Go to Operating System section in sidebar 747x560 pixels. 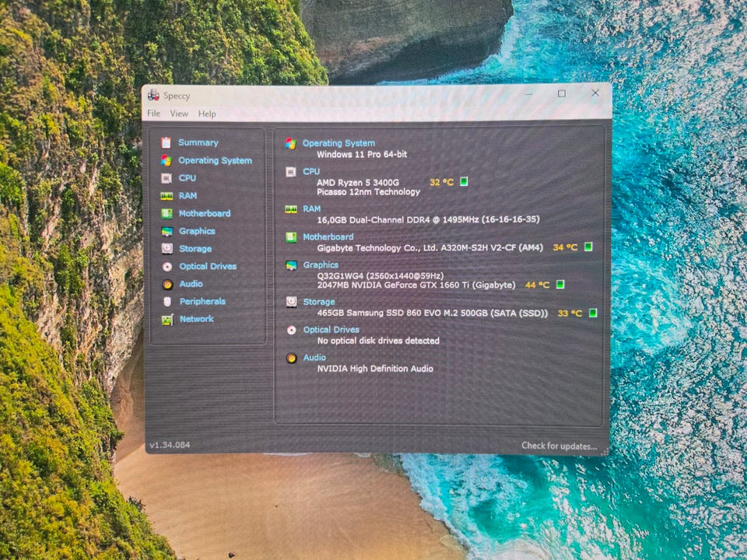pyautogui.click(x=216, y=160)
